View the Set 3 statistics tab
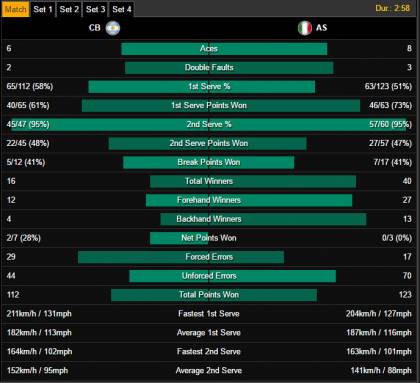 95,9
